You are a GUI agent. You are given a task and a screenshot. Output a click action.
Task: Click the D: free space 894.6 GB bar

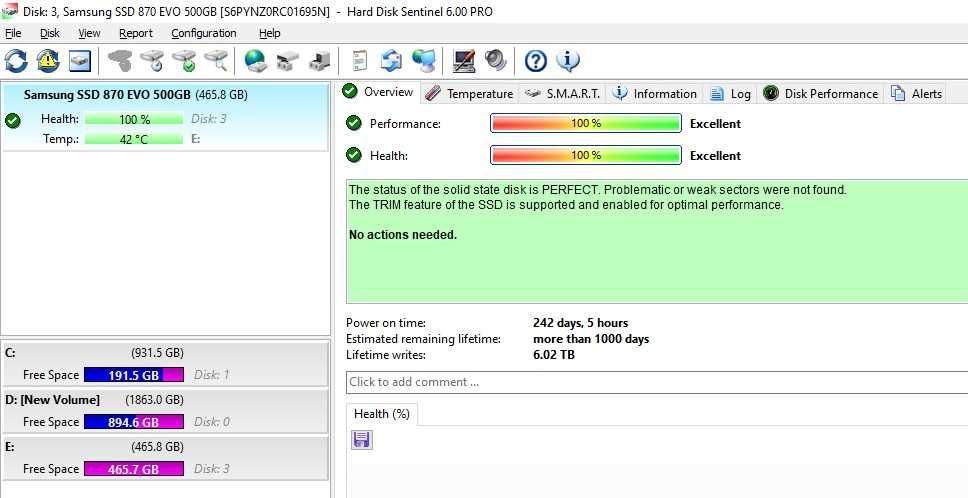pos(134,421)
